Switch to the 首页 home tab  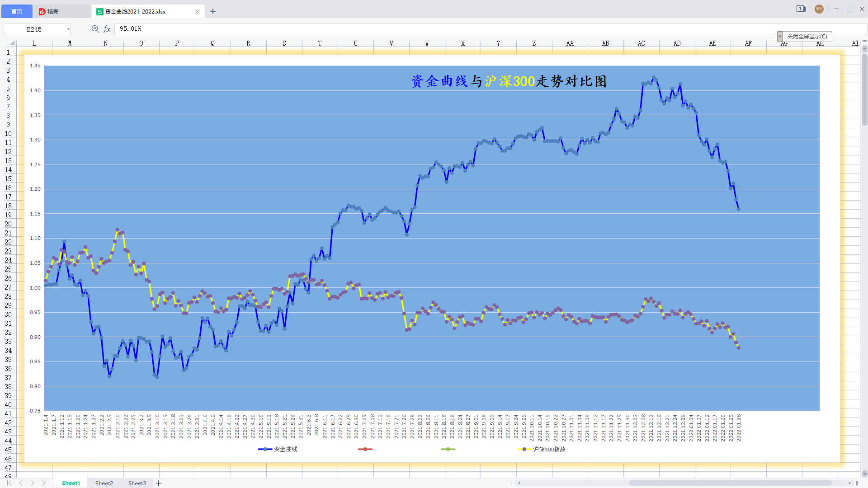(x=17, y=11)
